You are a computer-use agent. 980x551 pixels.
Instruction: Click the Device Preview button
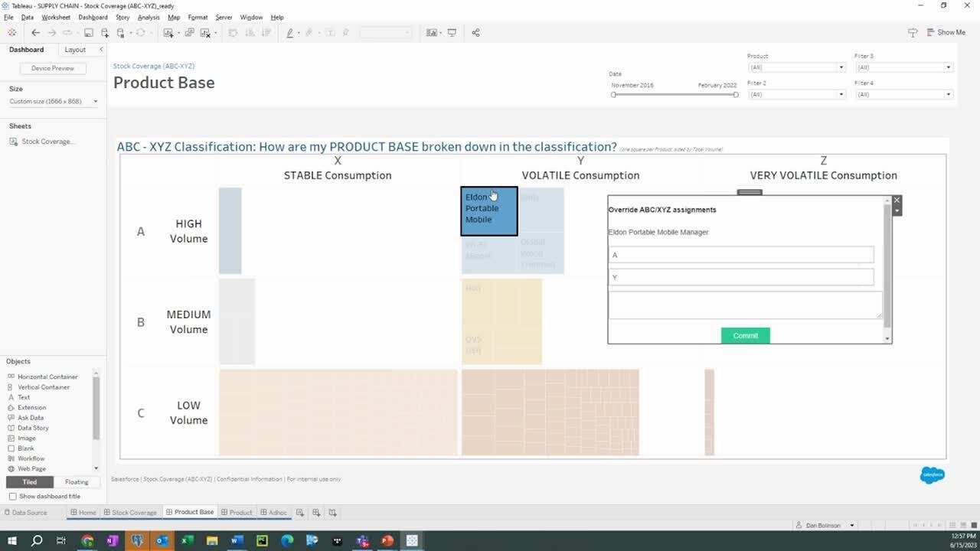coord(53,68)
